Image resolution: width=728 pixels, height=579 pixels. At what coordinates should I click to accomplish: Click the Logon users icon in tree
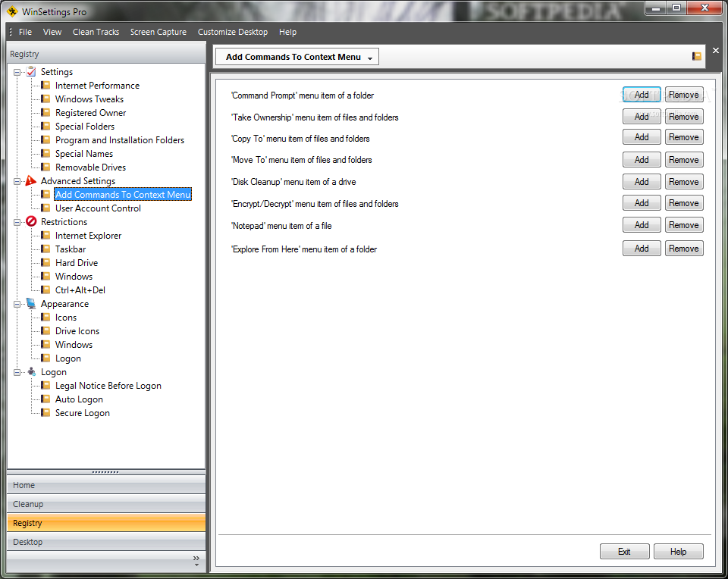tap(31, 371)
